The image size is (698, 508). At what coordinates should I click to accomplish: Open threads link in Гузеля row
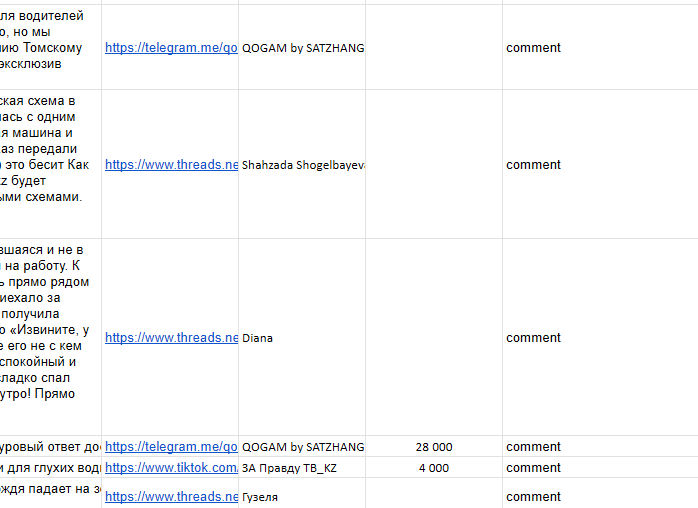171,496
